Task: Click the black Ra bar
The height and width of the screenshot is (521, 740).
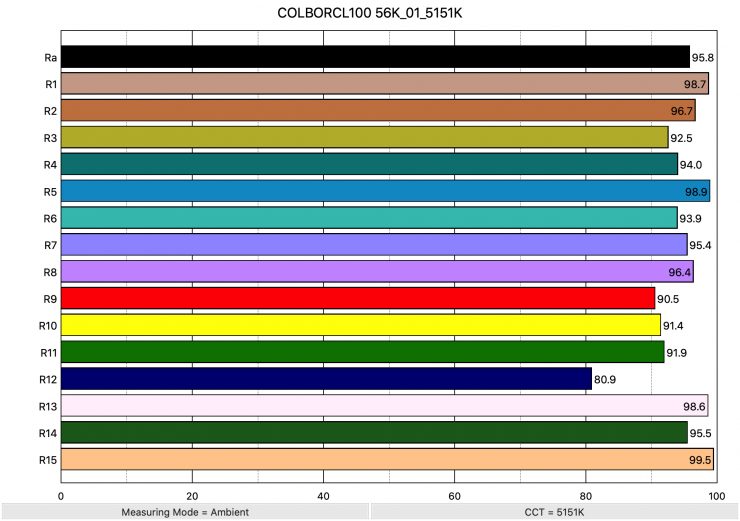Action: pyautogui.click(x=375, y=57)
